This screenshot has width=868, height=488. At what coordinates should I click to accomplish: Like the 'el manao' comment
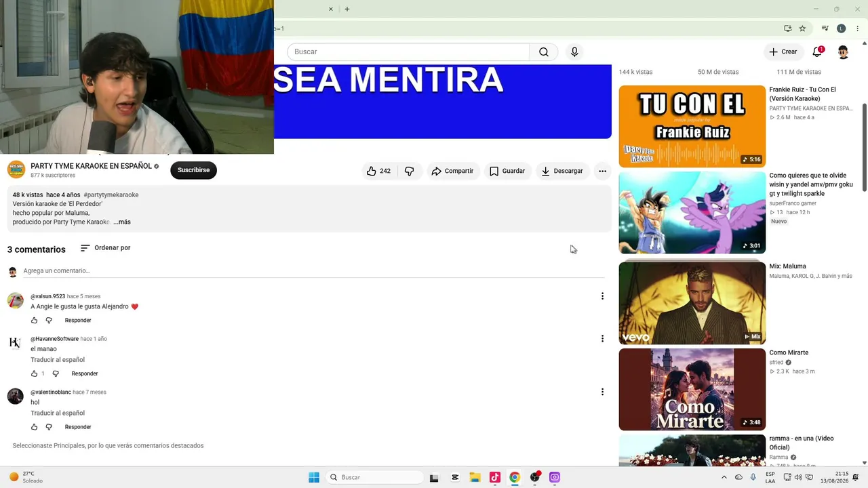(x=35, y=373)
